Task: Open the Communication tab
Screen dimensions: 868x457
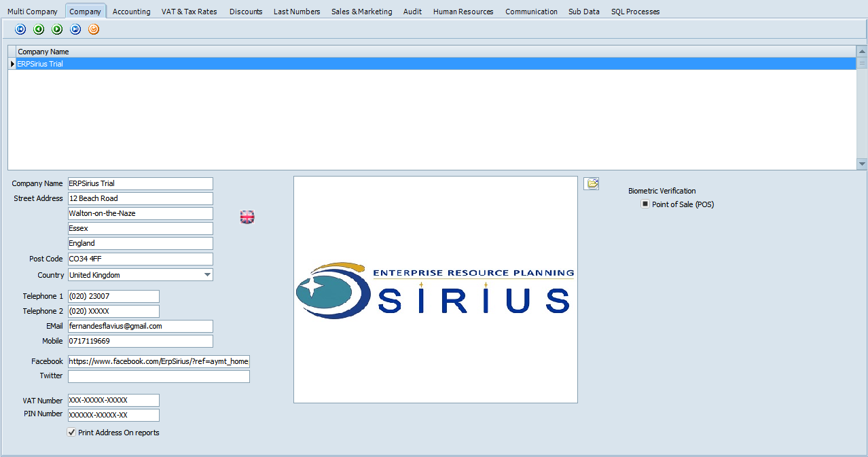Action: (531, 12)
